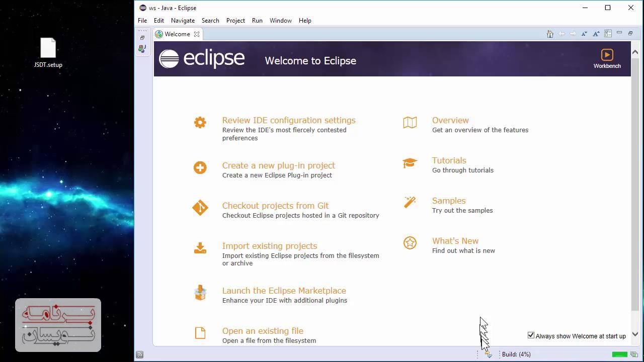Viewport: 644px width, 362px height.
Task: Open the shared area icon in left trim
Action: coord(142,49)
